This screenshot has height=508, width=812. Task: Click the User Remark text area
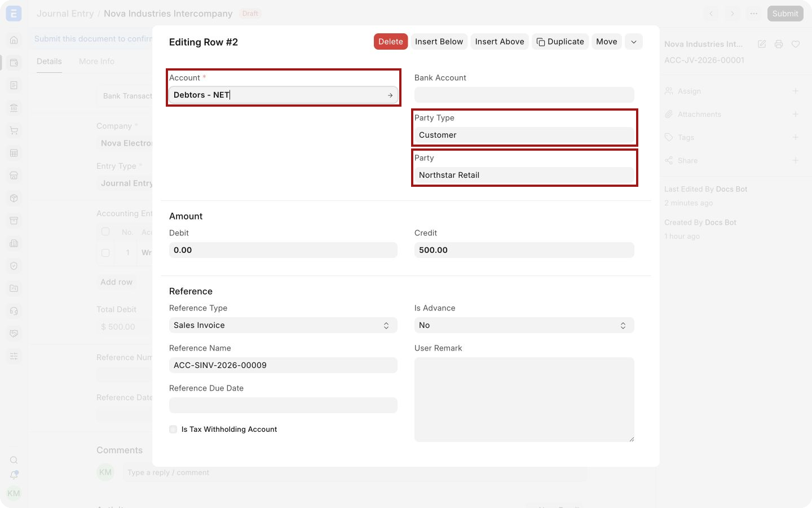[x=524, y=400]
